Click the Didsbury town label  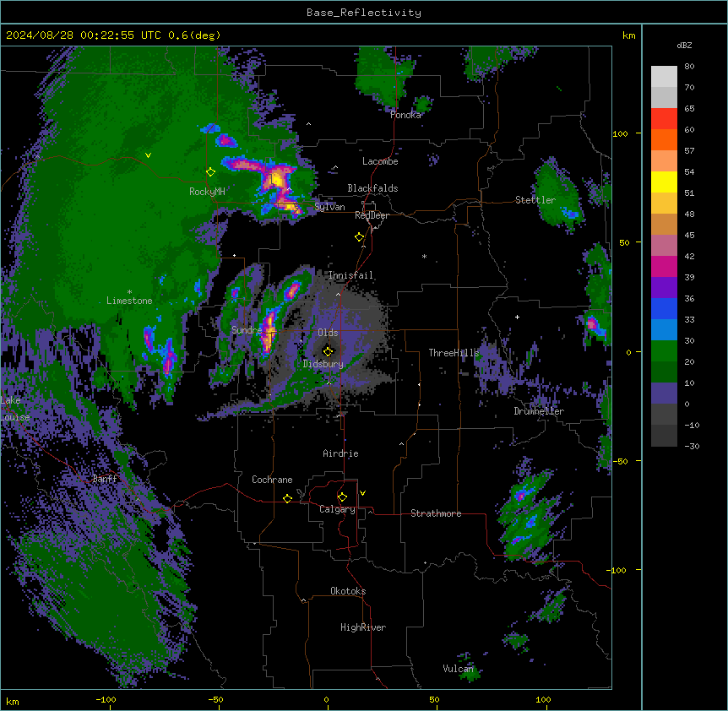point(323,364)
